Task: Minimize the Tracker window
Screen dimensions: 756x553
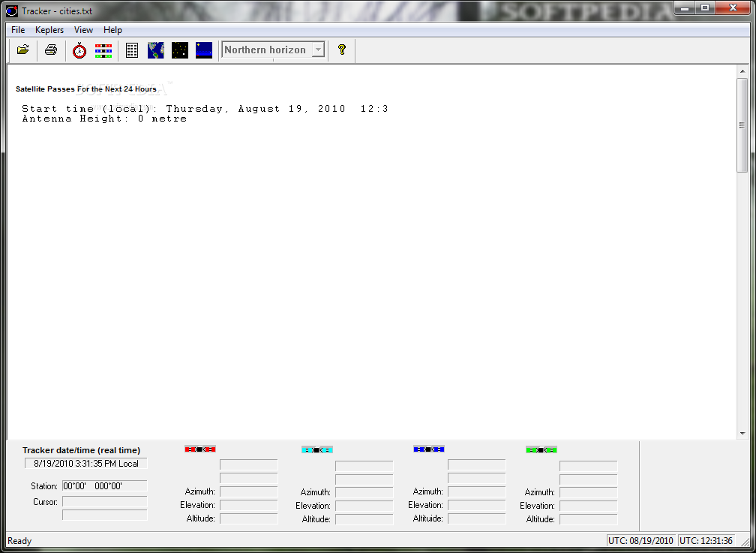Action: pyautogui.click(x=685, y=8)
